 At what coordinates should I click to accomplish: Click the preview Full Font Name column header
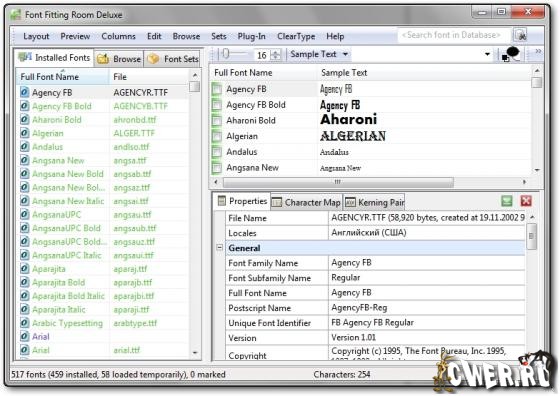coord(264,73)
